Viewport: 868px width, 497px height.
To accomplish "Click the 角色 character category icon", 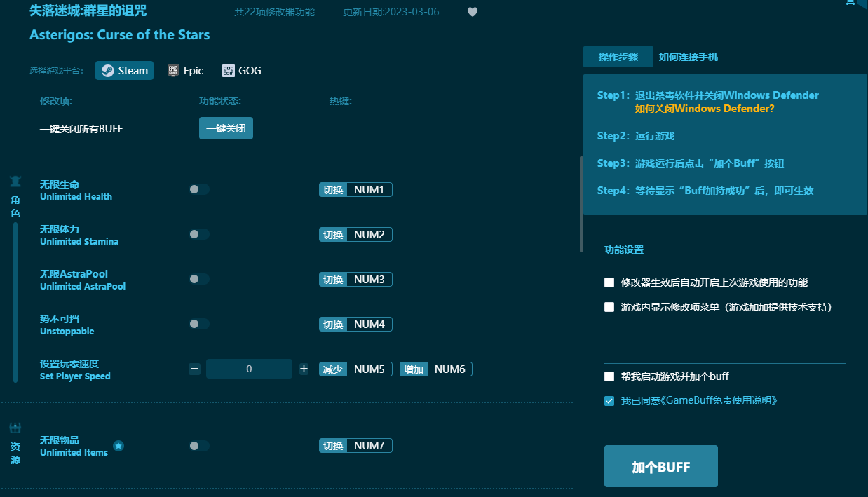I will (15, 182).
